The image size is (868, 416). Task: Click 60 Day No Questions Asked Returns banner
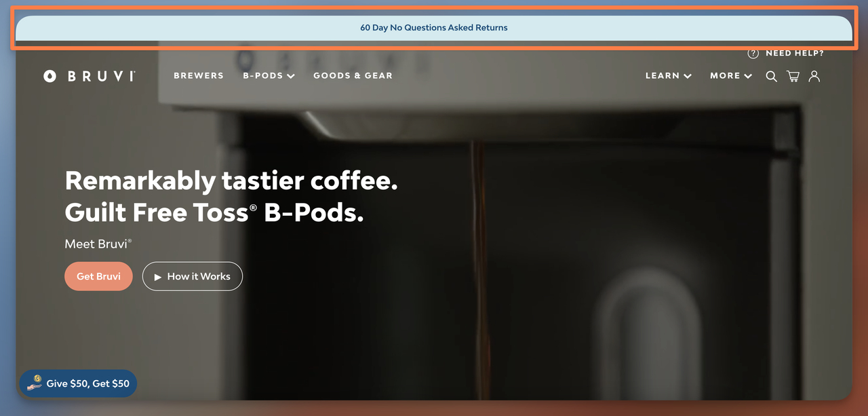434,28
